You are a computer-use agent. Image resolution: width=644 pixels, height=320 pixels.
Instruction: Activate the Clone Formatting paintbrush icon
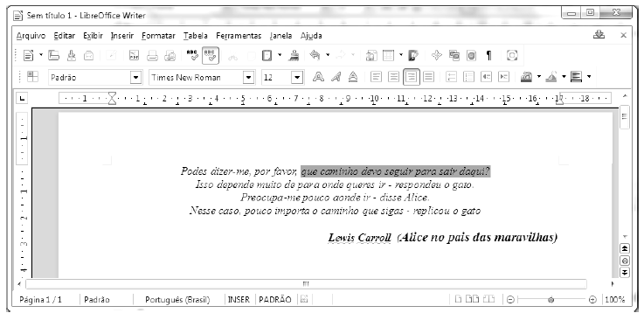coord(294,55)
